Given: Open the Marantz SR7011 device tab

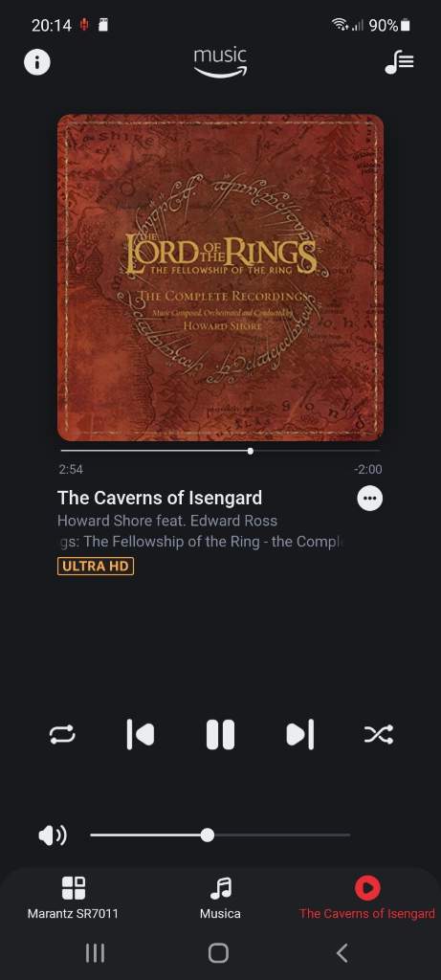Looking at the screenshot, I should click(73, 898).
